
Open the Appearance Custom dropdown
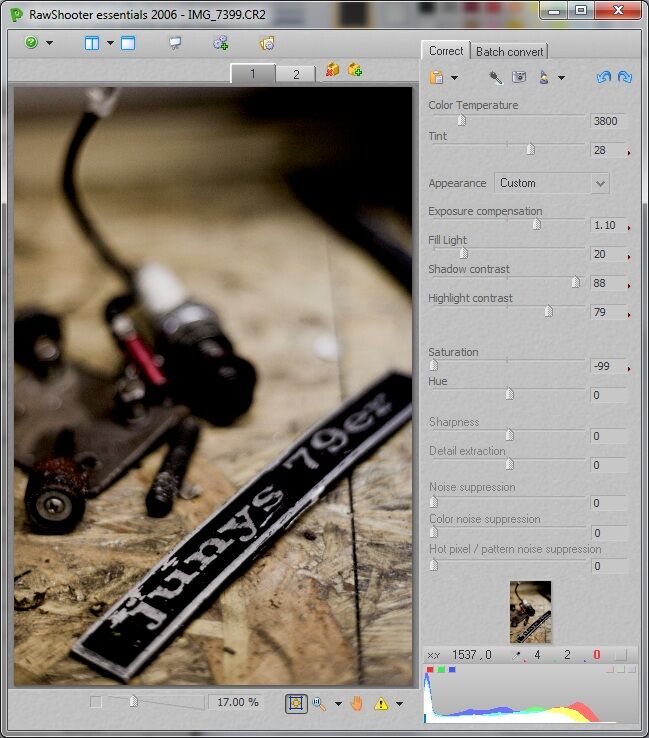coord(552,183)
